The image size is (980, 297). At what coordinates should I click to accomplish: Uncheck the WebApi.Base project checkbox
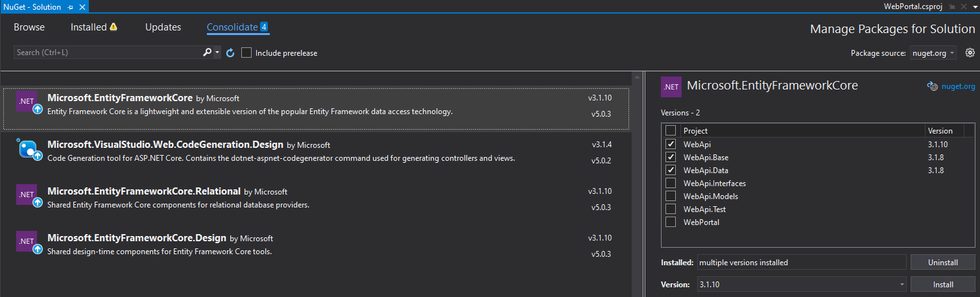pos(671,157)
